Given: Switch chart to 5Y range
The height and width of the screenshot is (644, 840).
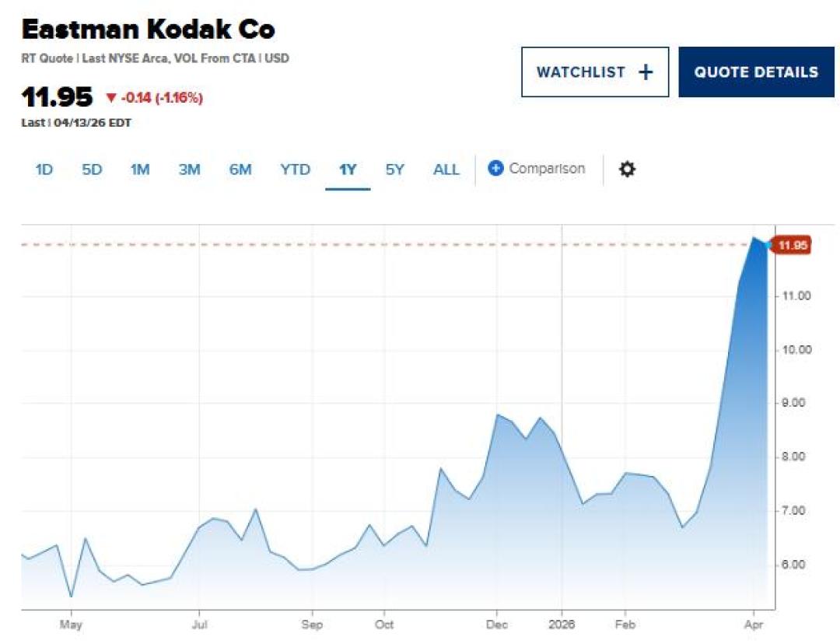Looking at the screenshot, I should click(395, 170).
